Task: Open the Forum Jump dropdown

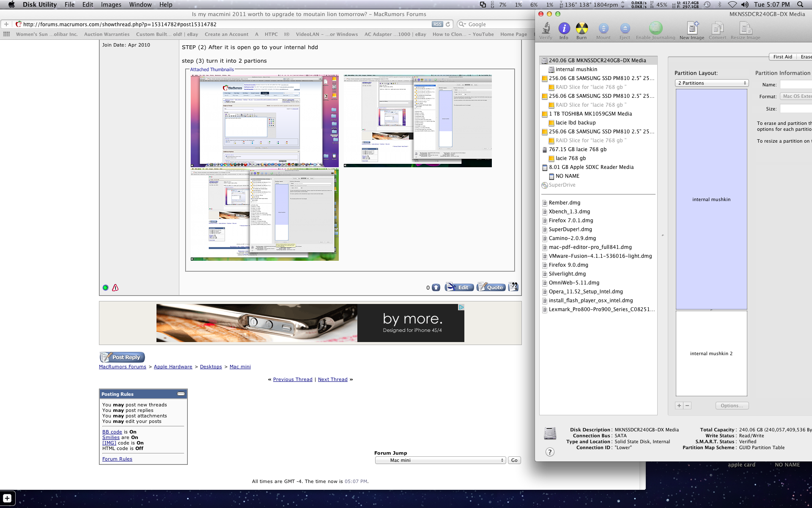Action: click(440, 460)
